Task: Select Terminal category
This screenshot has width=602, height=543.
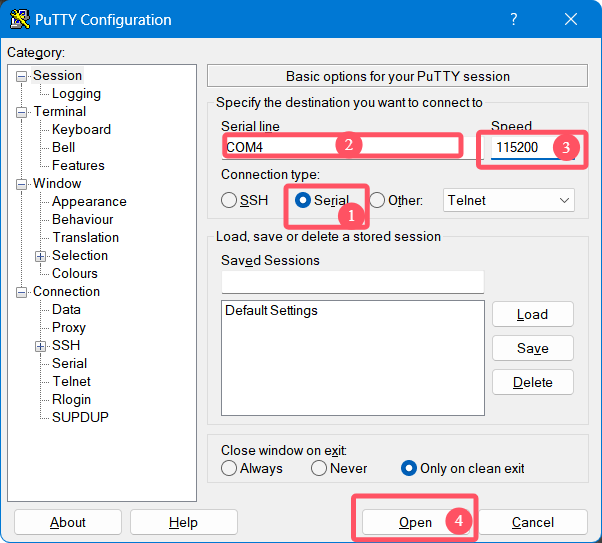Action: tap(60, 111)
